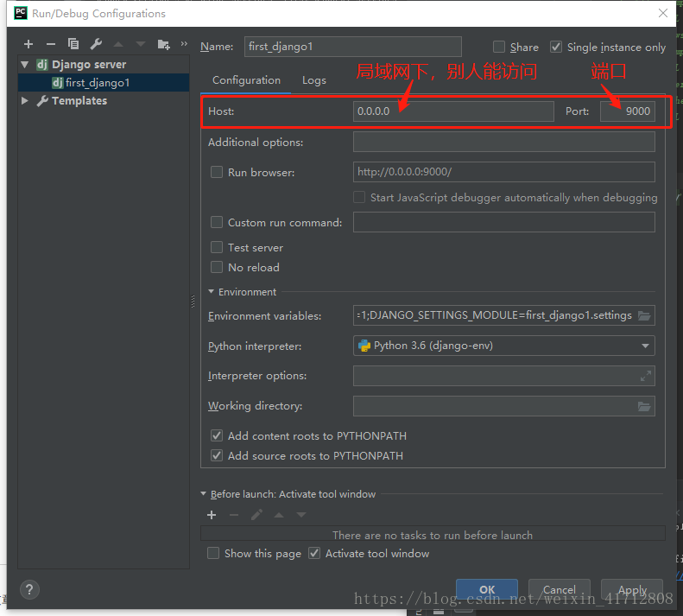683x616 pixels.
Task: Open help with question mark button
Action: pos(29,590)
